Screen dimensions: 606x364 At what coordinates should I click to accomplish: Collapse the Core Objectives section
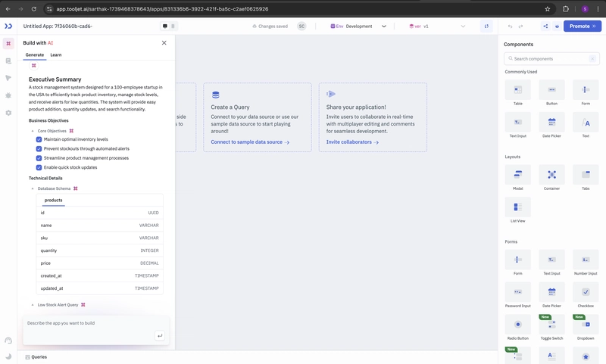click(x=33, y=131)
